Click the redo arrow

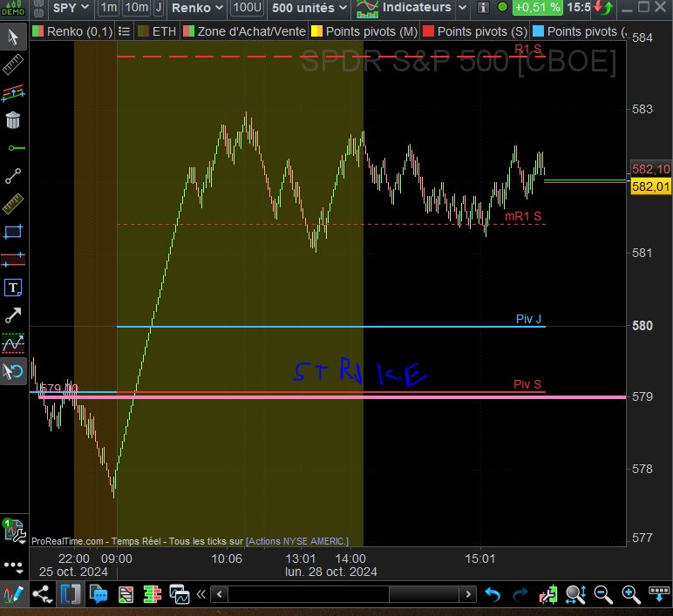(x=520, y=594)
